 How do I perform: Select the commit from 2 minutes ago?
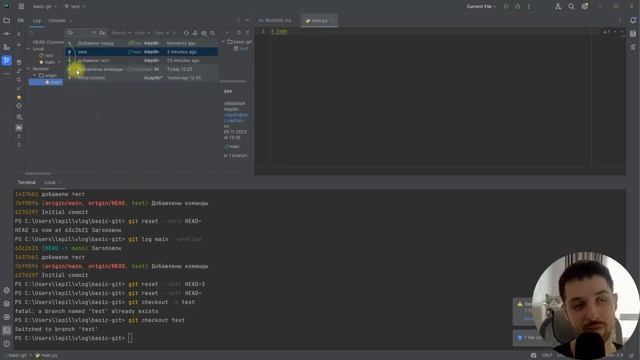pos(142,52)
